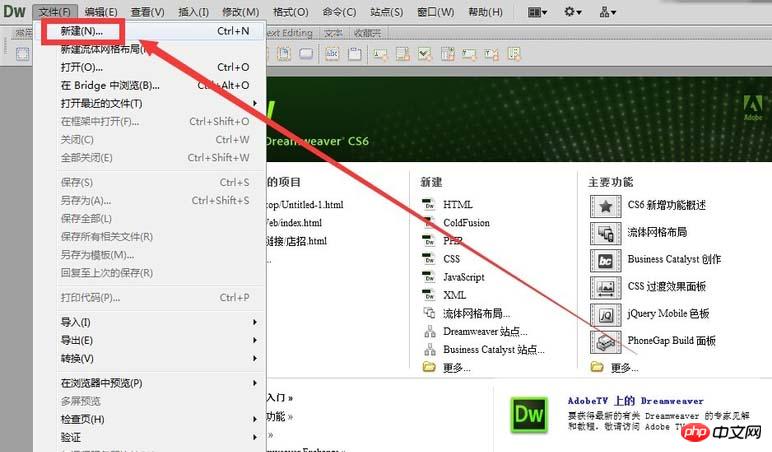The image size is (772, 452).
Task: Open the 文件(F) menu
Action: point(55,12)
